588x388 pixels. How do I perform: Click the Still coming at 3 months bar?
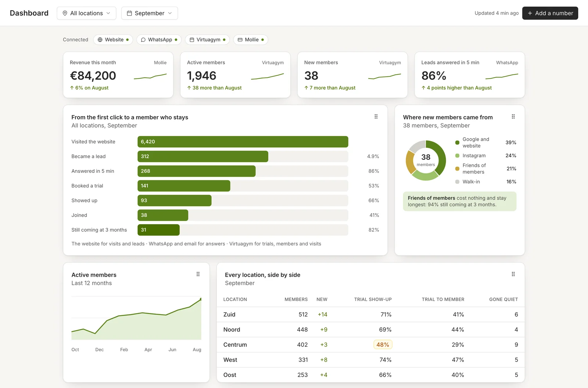pyautogui.click(x=159, y=230)
